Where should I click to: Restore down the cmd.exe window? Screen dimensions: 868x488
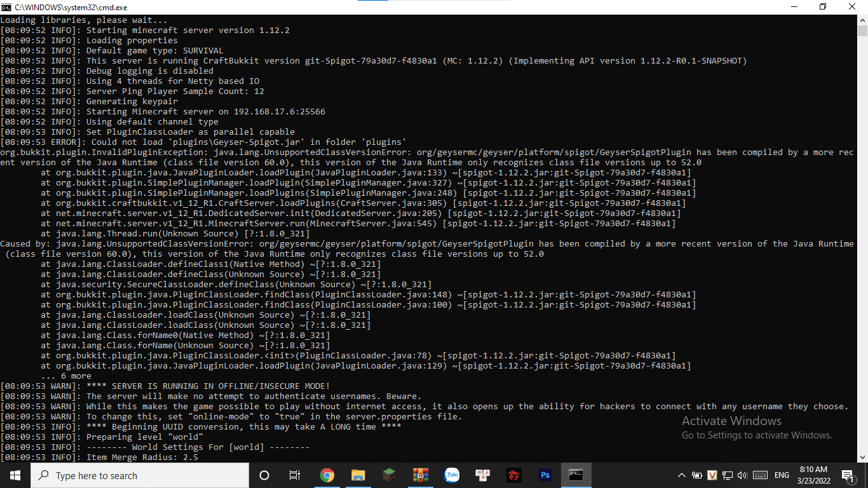pos(823,7)
